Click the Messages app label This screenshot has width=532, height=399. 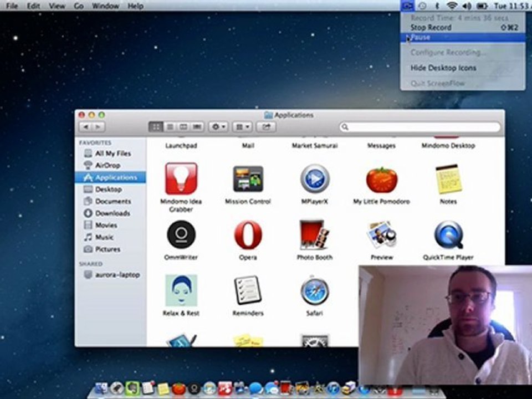(x=381, y=146)
